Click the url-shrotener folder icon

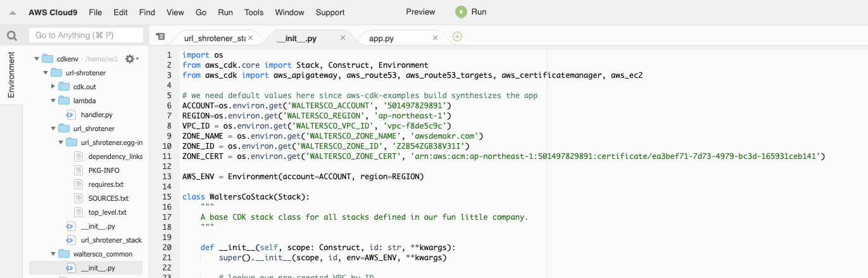pos(56,73)
